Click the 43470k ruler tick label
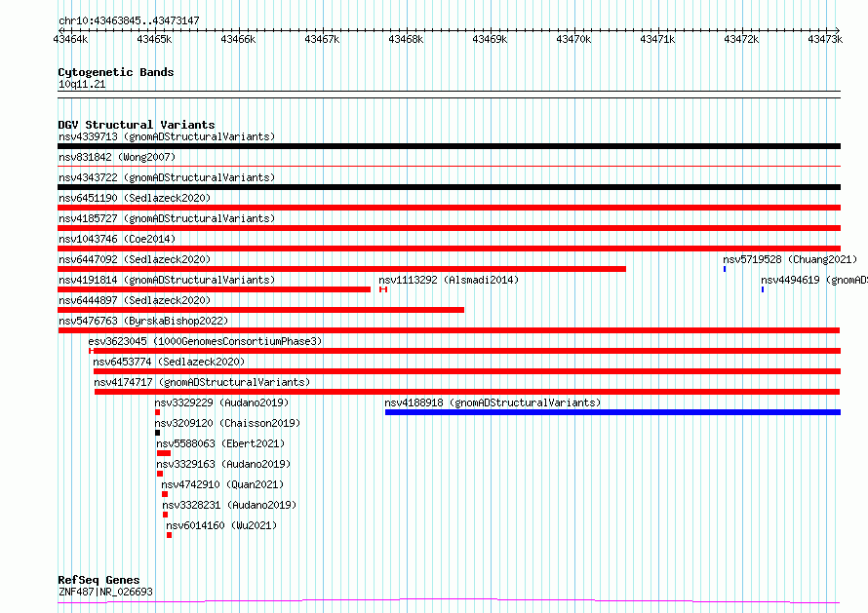 pos(573,39)
